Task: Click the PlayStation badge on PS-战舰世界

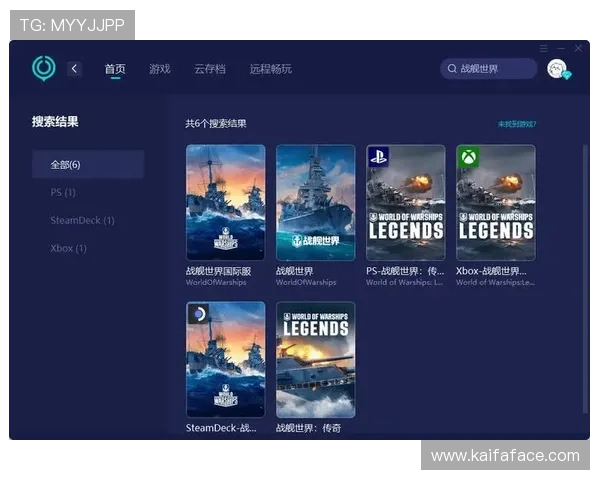Action: [378, 156]
